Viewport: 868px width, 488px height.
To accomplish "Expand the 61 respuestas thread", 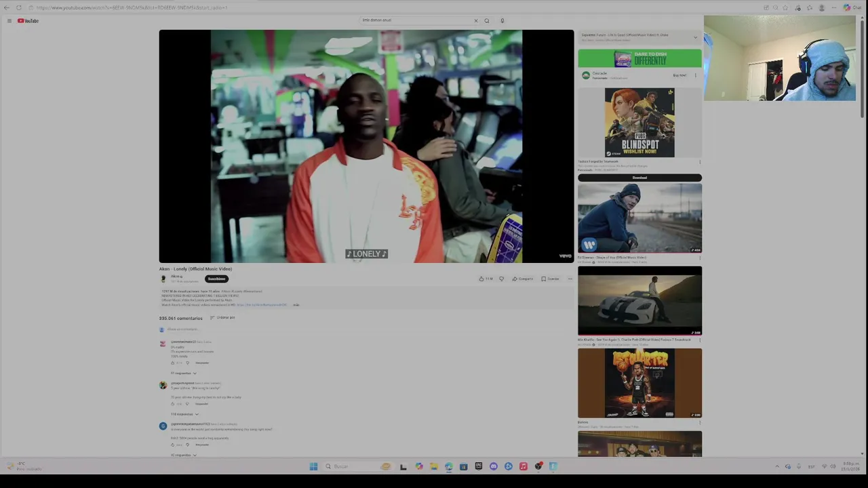I will [183, 373].
